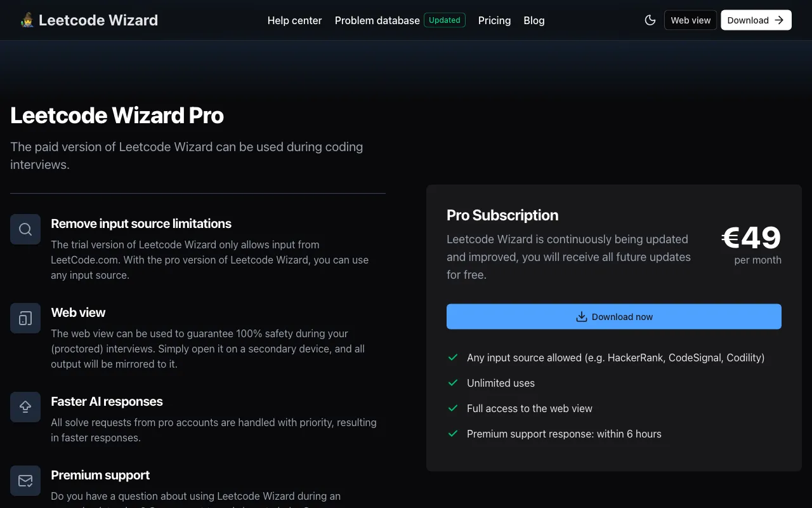Select the Faster AI responses heading
812x508 pixels.
107,401
